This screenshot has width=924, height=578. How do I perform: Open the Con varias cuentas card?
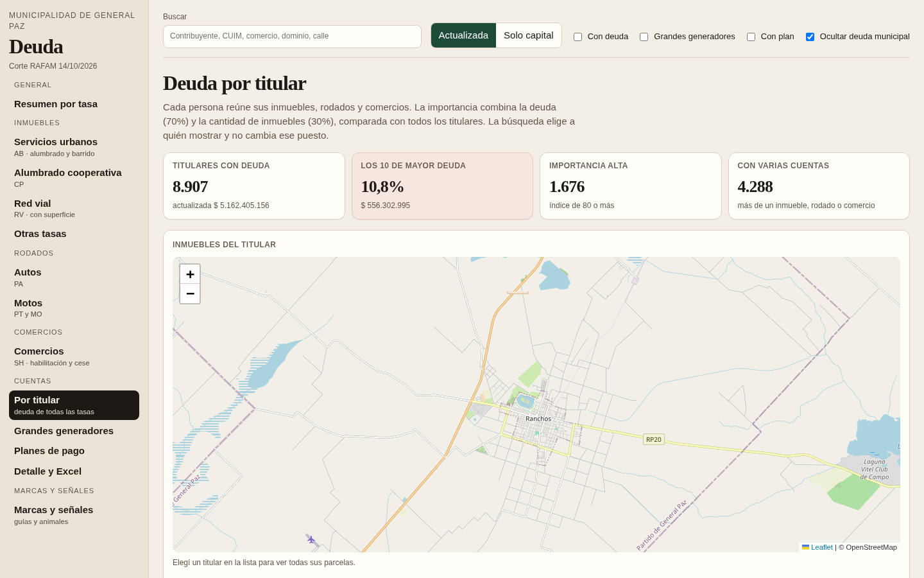pyautogui.click(x=819, y=186)
